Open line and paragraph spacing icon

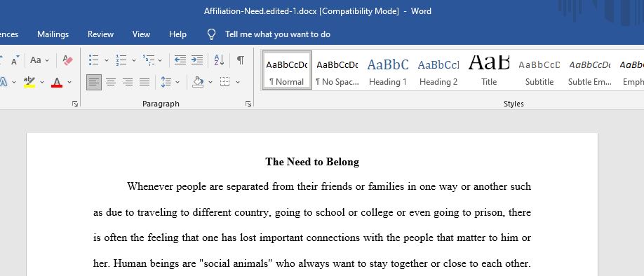point(166,82)
